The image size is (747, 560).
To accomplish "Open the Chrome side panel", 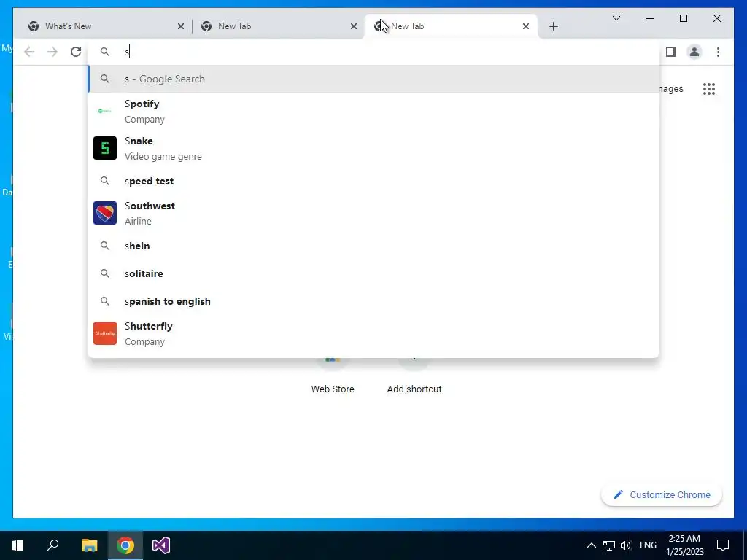I will click(671, 52).
